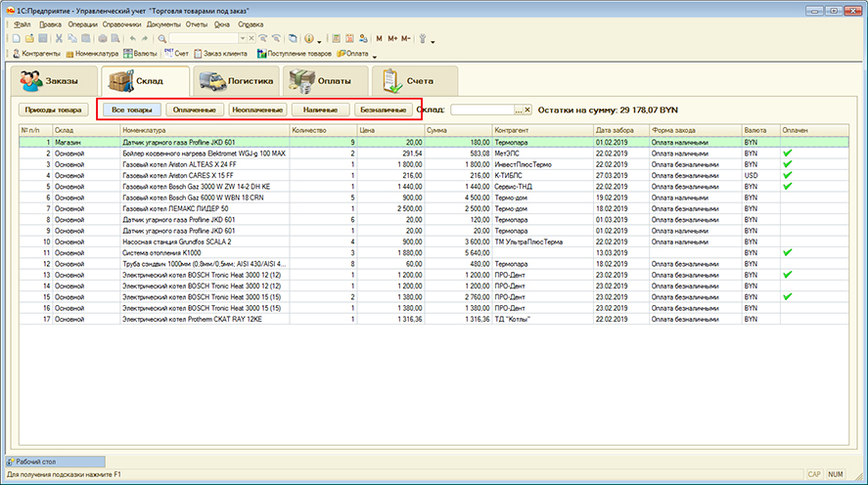Click the Оплата toolbar shortcut
868x485 pixels.
pyautogui.click(x=352, y=53)
